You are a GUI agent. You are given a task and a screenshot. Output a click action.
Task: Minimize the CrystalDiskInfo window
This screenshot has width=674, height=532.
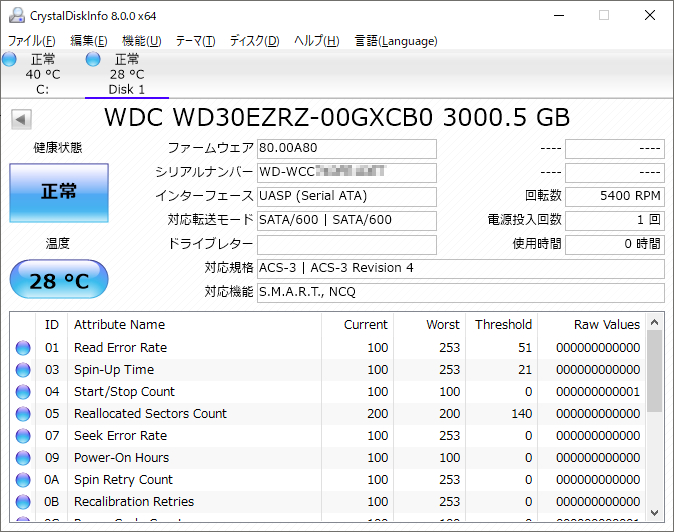coord(559,15)
